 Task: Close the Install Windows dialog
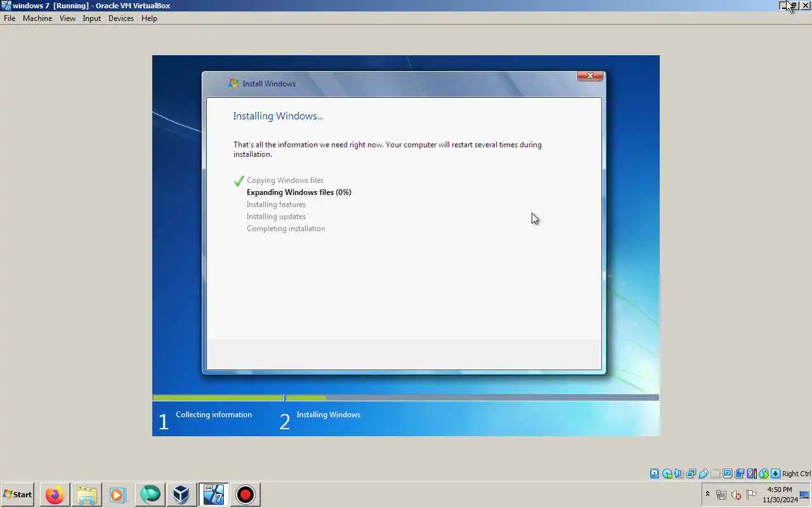(x=590, y=76)
